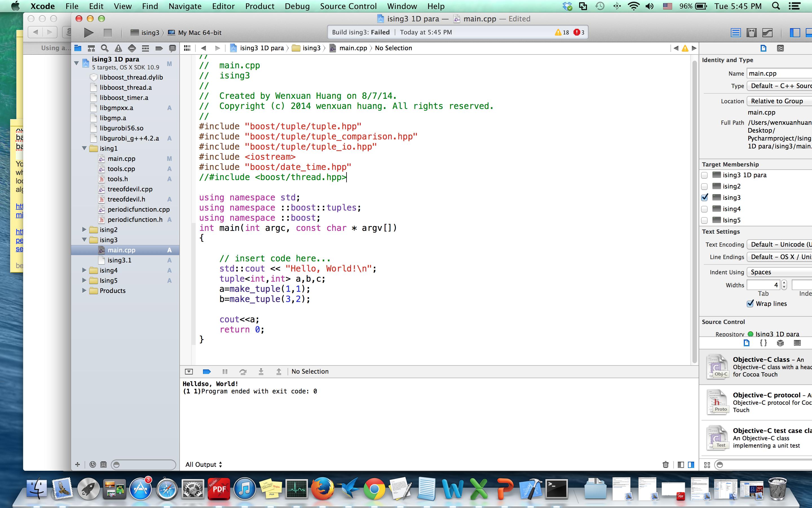Open Indent Using Spaces dropdown
This screenshot has width=812, height=508.
click(779, 272)
